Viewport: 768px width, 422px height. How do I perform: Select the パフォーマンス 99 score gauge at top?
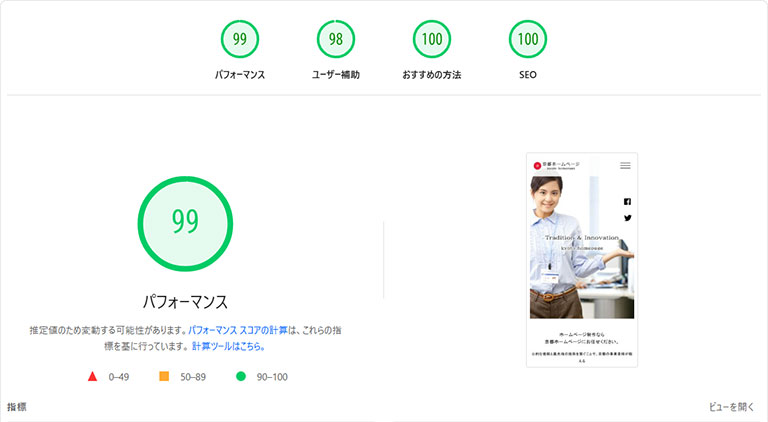tap(240, 39)
